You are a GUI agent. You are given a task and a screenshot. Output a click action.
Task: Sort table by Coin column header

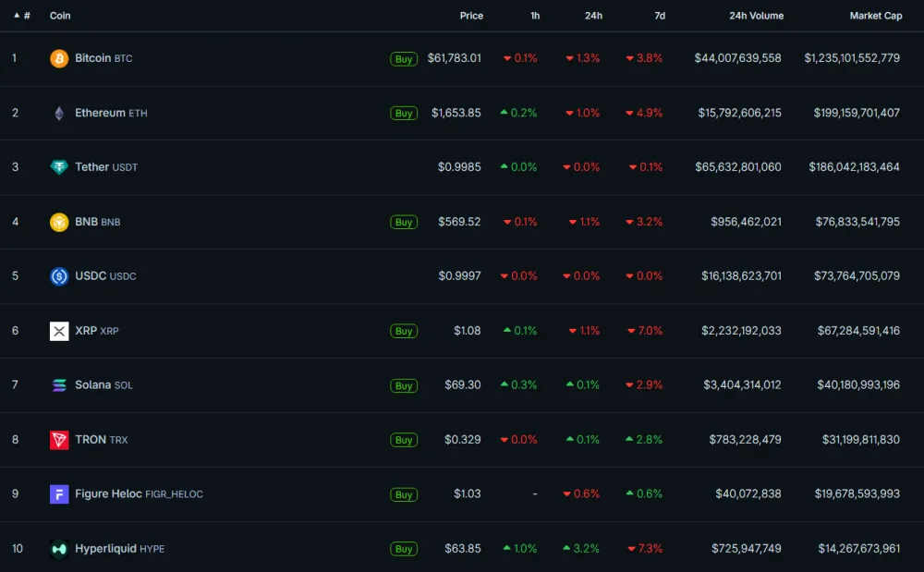(60, 16)
